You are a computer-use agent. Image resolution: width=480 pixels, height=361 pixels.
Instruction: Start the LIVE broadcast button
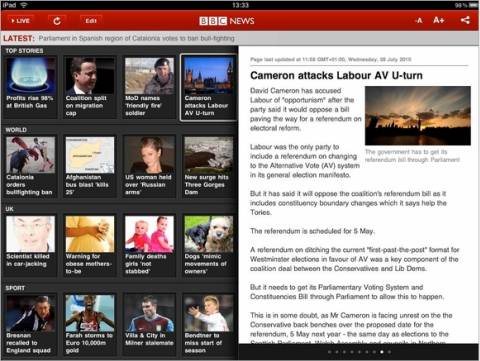[20, 21]
